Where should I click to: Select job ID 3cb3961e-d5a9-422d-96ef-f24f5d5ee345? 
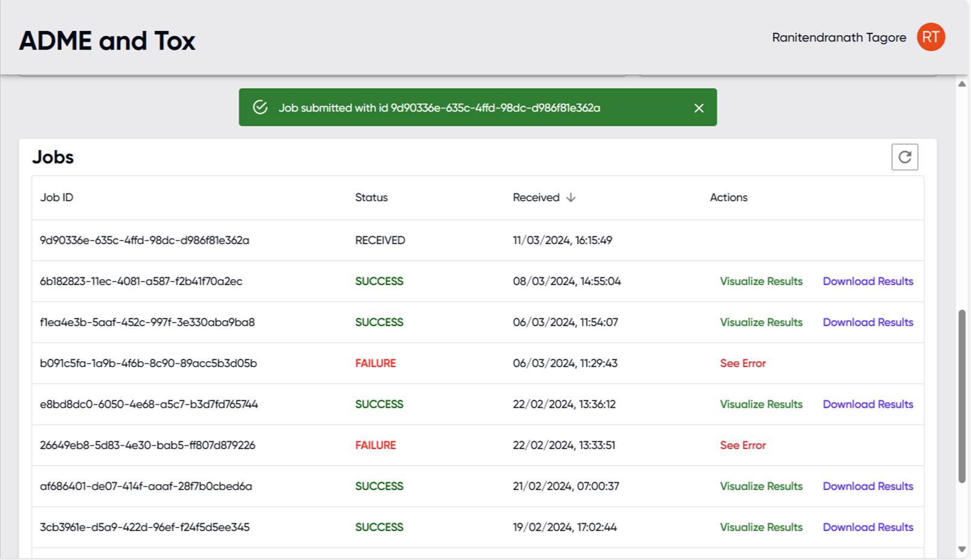coord(144,527)
